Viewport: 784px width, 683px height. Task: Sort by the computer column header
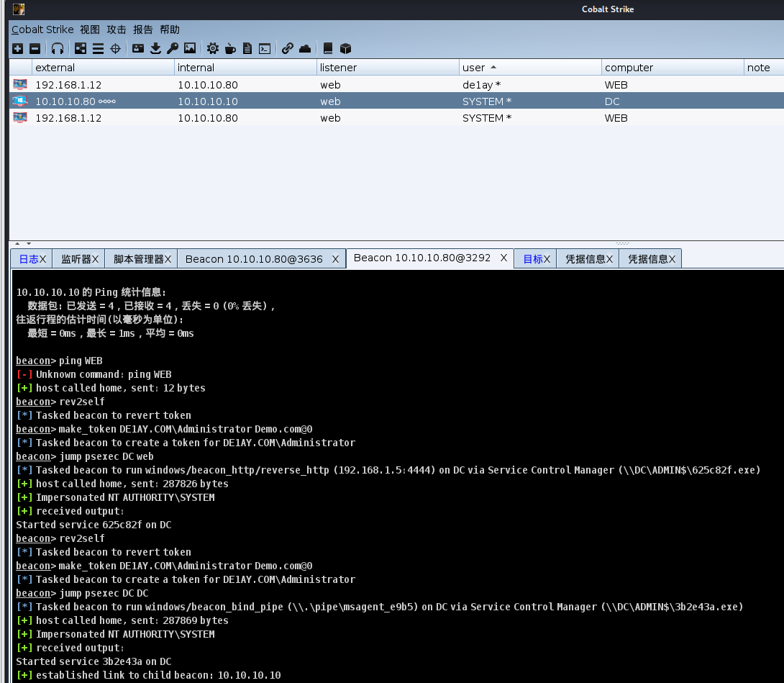(673, 68)
